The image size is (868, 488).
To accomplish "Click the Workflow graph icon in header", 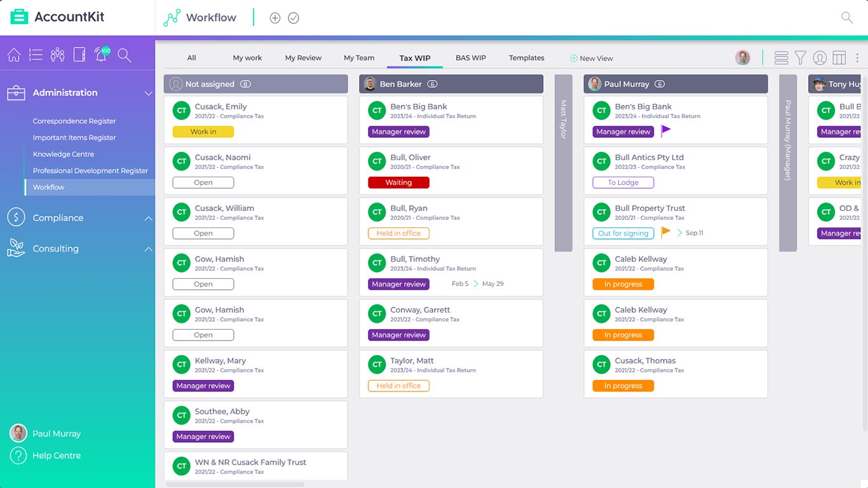I will coord(172,18).
